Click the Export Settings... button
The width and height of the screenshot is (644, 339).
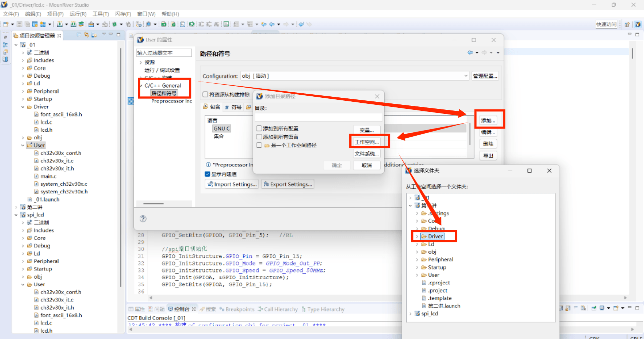(x=288, y=184)
